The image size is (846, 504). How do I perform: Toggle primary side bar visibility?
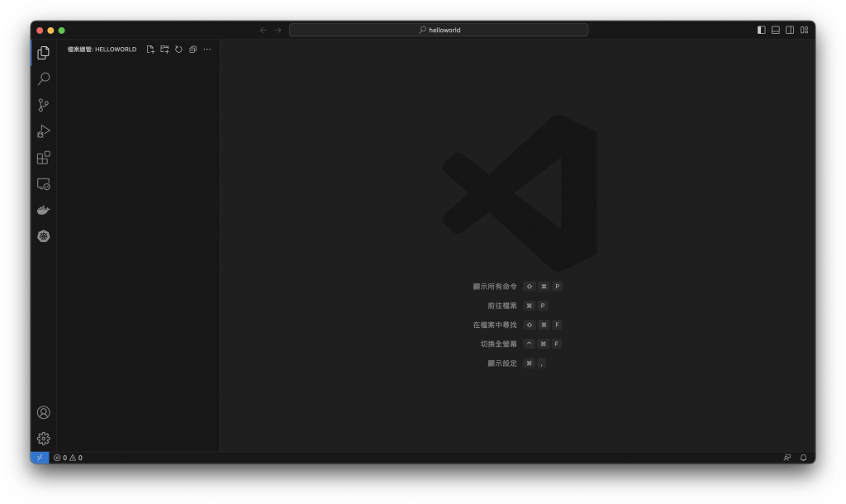[761, 31]
